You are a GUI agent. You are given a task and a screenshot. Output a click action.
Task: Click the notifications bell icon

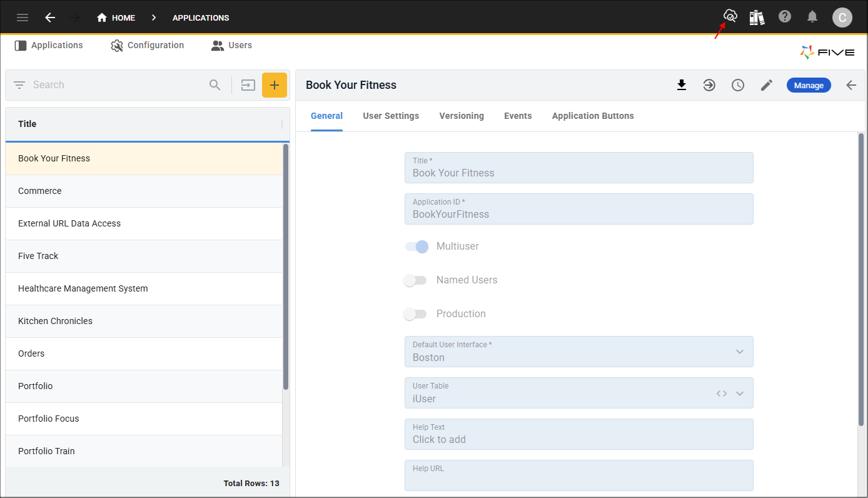812,17
